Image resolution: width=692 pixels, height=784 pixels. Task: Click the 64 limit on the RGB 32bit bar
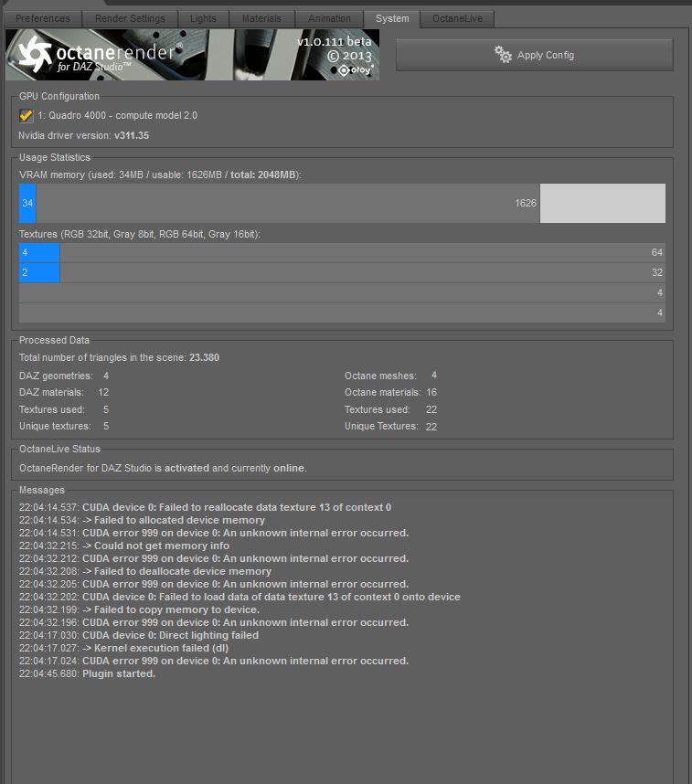657,252
